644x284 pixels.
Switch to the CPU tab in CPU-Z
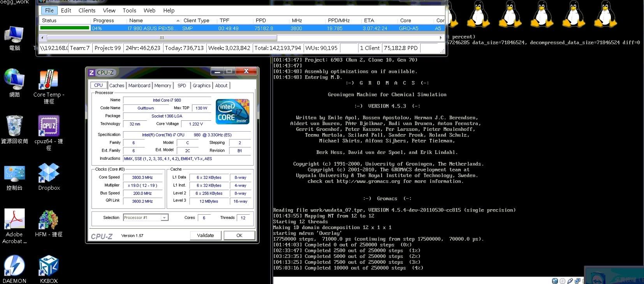coord(99,85)
